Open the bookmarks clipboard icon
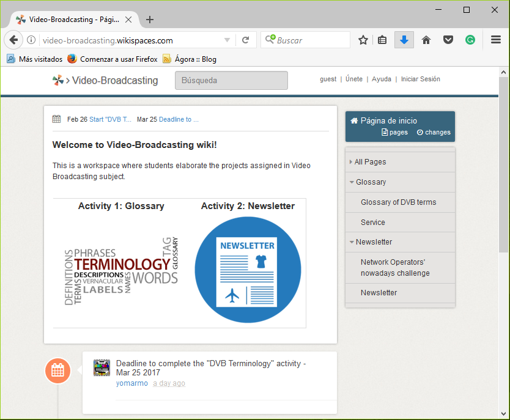Viewport: 510px width, 420px height. (x=382, y=39)
